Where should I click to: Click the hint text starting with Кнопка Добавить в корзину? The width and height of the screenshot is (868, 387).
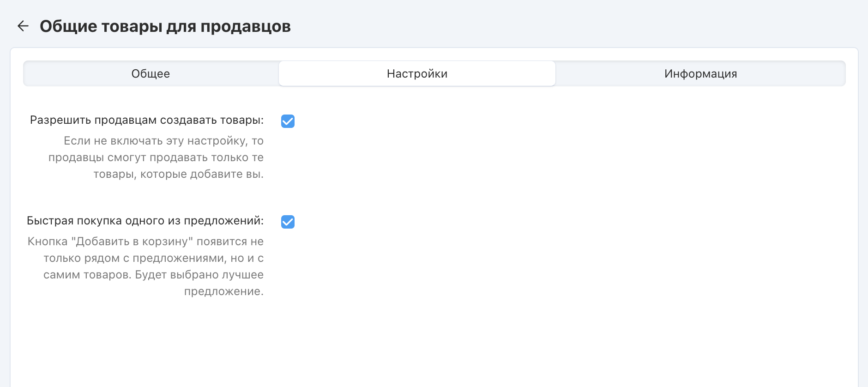pyautogui.click(x=145, y=242)
